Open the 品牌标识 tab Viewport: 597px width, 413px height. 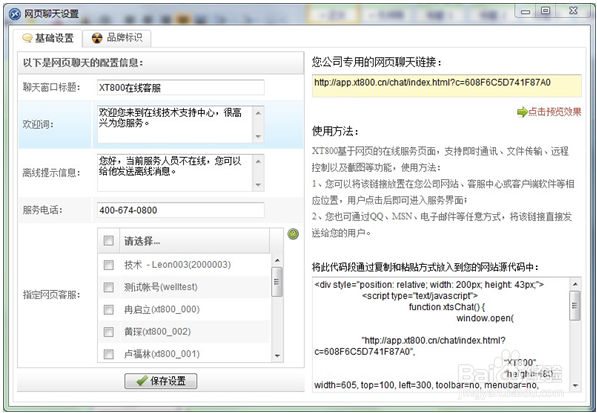(x=117, y=38)
